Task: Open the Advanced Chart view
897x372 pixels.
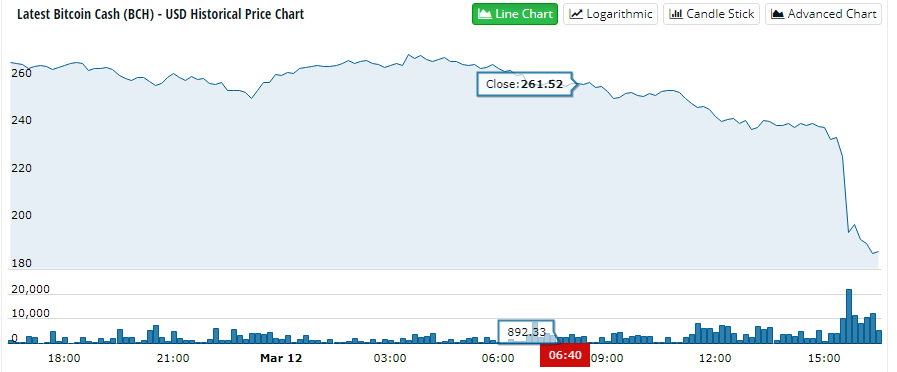Action: click(823, 14)
